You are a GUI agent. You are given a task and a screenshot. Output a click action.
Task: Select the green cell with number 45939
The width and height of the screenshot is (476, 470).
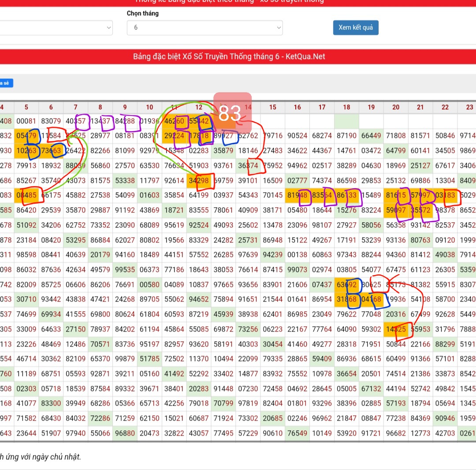coord(223,314)
